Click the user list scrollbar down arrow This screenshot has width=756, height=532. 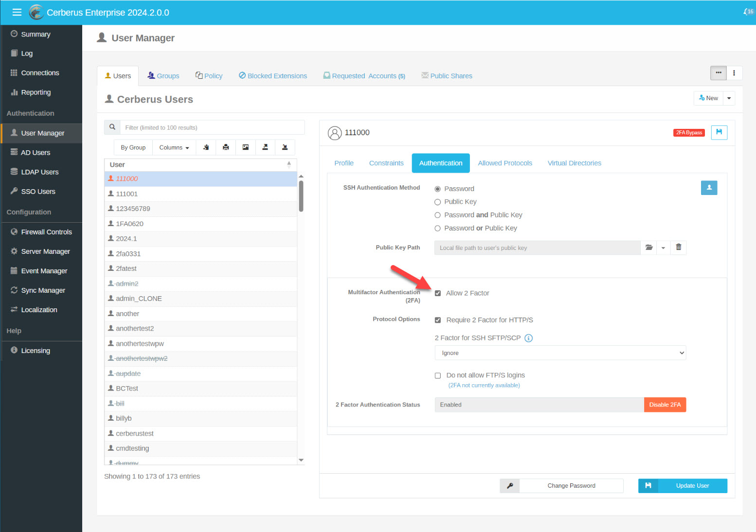301,460
